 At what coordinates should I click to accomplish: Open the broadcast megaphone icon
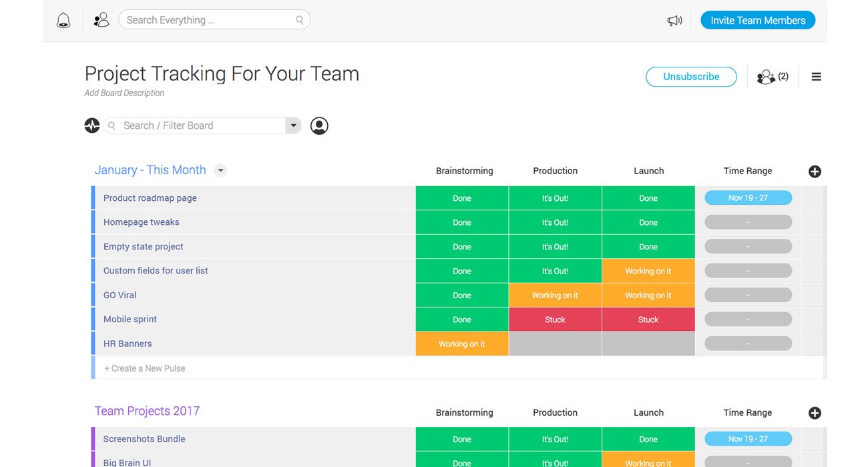[674, 20]
